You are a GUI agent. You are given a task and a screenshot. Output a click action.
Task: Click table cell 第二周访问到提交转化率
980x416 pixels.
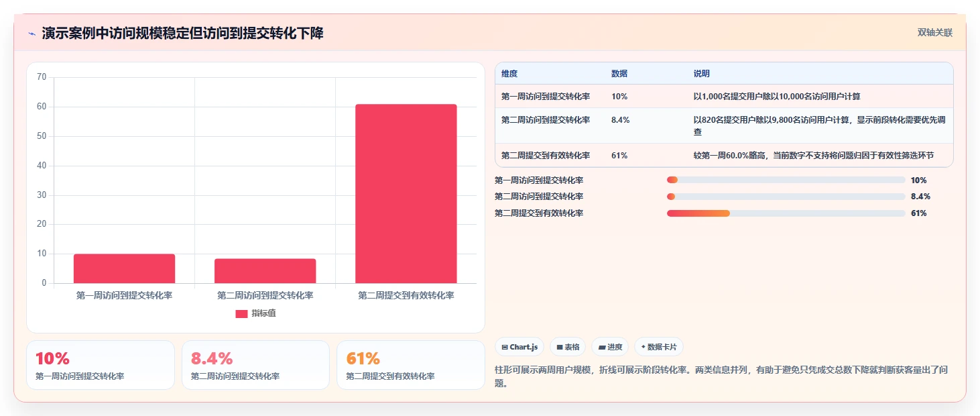pos(546,120)
